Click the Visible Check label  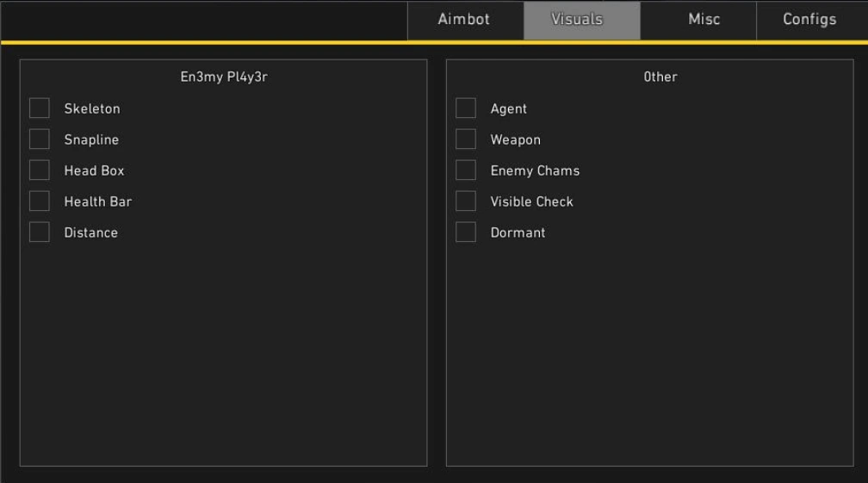531,202
